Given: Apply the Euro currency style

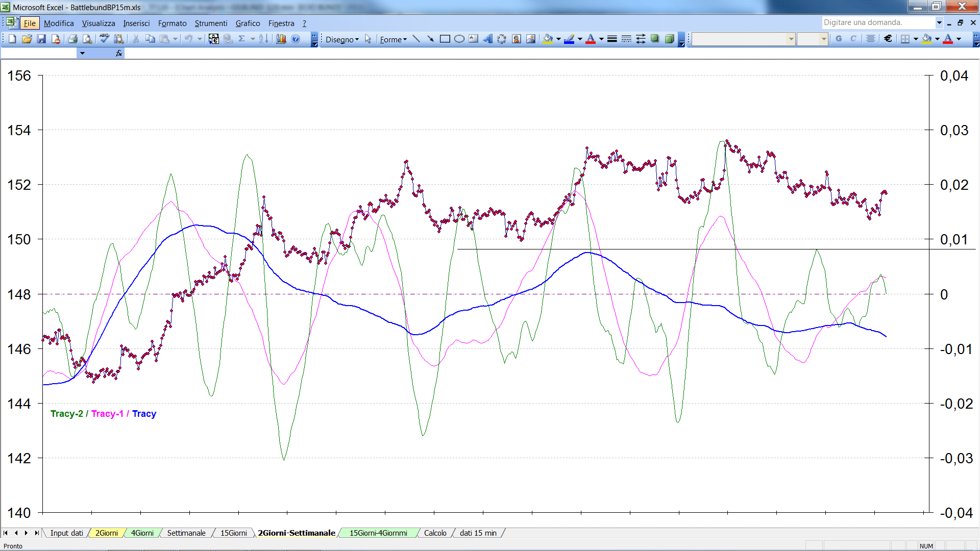Looking at the screenshot, I should tap(888, 39).
